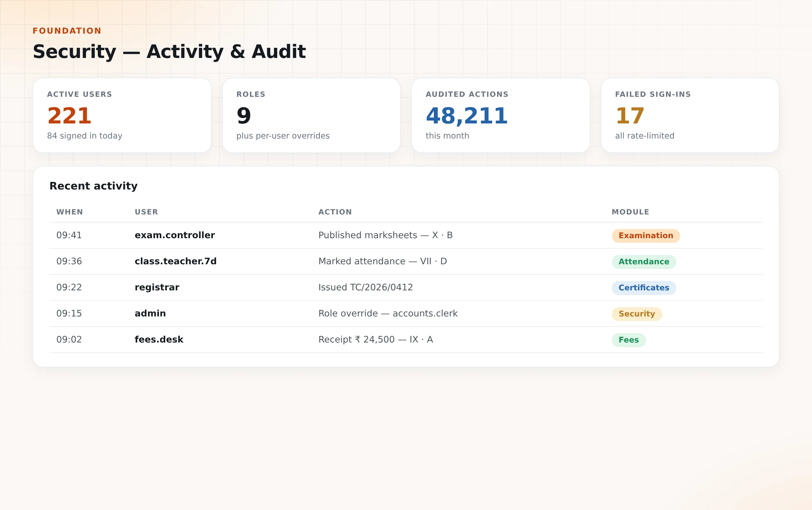
Task: Click the MODULE column header
Action: point(630,212)
